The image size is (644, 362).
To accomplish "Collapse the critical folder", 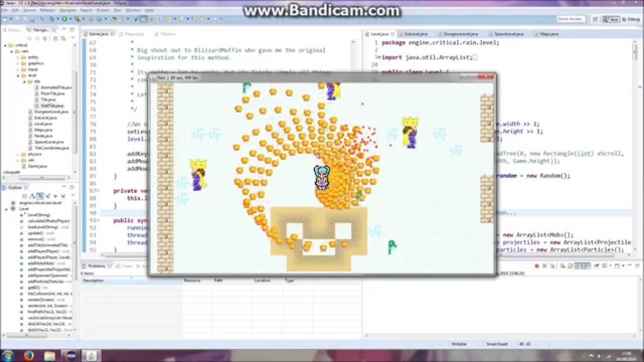I will pos(6,45).
